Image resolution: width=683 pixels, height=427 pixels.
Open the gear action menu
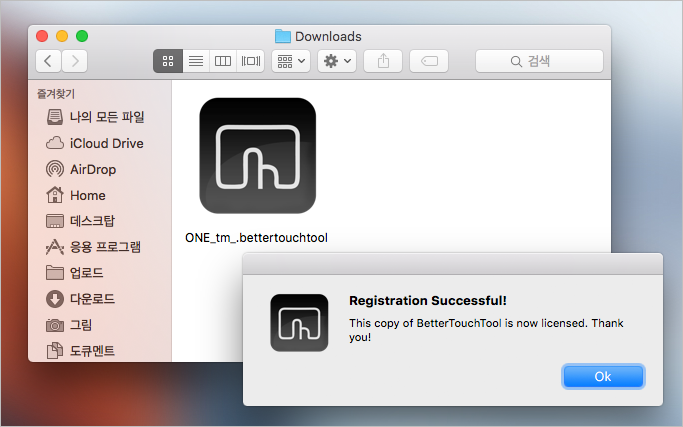coord(337,61)
